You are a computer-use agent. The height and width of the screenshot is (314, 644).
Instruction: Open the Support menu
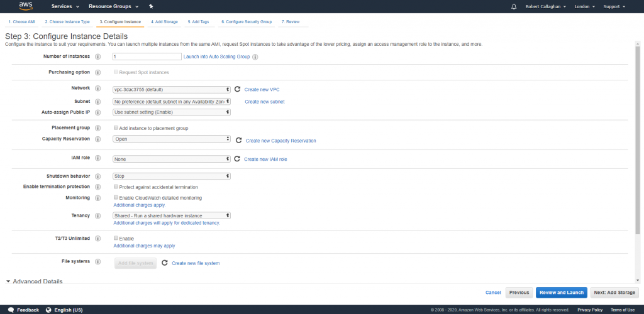(x=614, y=6)
